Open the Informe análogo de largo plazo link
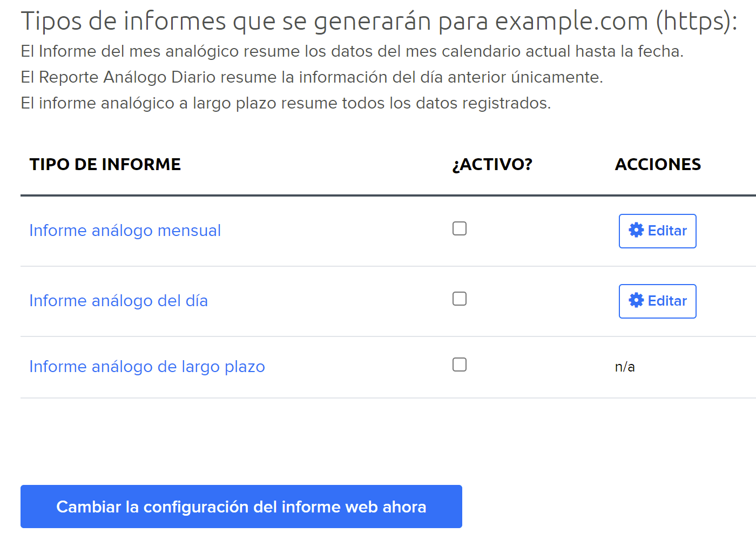 pyautogui.click(x=147, y=367)
